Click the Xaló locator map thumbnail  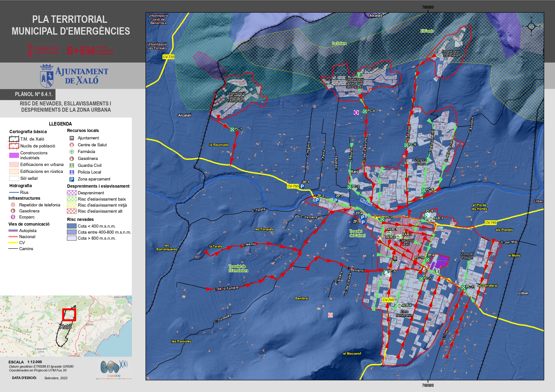tap(66, 326)
